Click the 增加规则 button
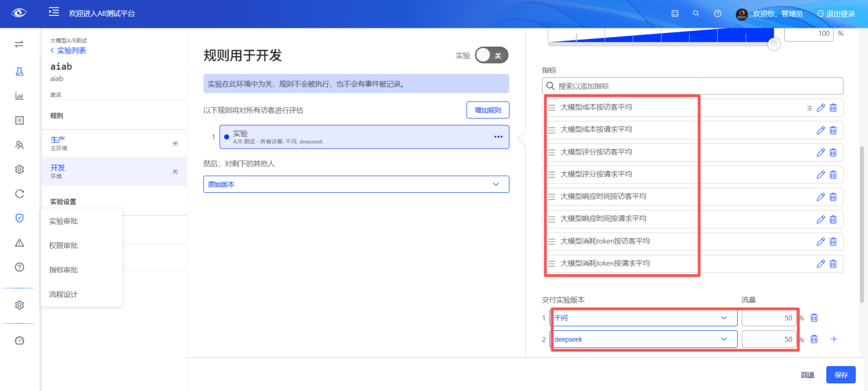The image size is (868, 391). [488, 110]
